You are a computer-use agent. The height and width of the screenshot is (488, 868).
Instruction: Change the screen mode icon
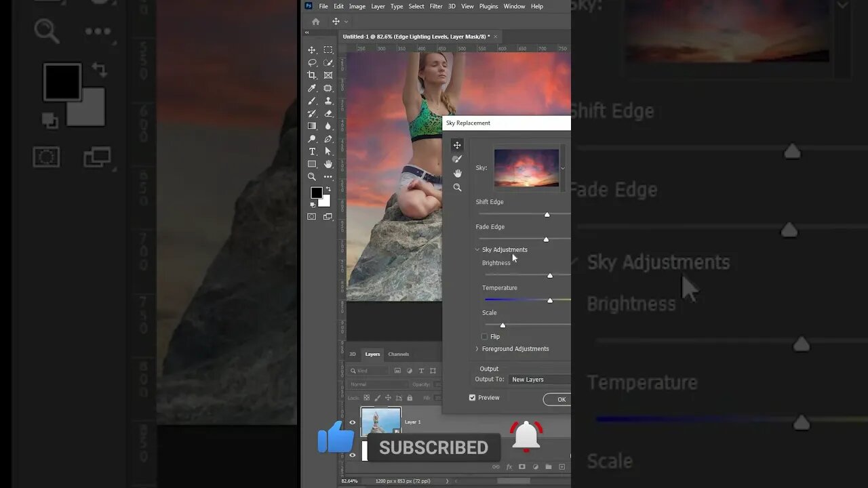[328, 217]
